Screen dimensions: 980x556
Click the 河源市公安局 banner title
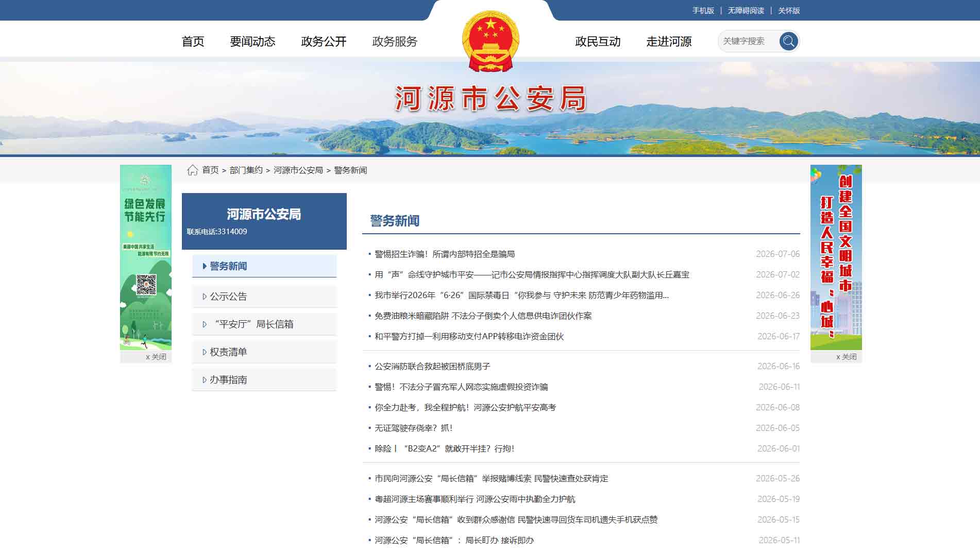[491, 99]
